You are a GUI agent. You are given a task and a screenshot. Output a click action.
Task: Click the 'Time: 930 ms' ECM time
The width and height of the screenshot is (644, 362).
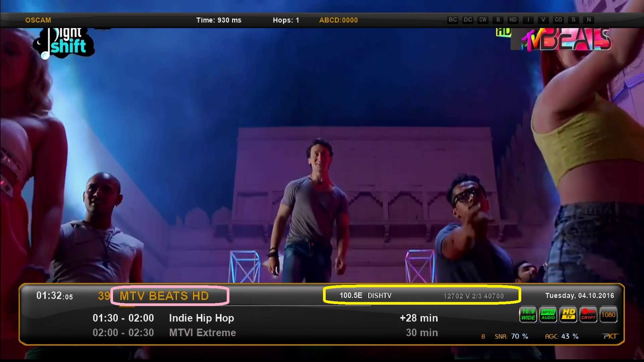click(x=219, y=20)
